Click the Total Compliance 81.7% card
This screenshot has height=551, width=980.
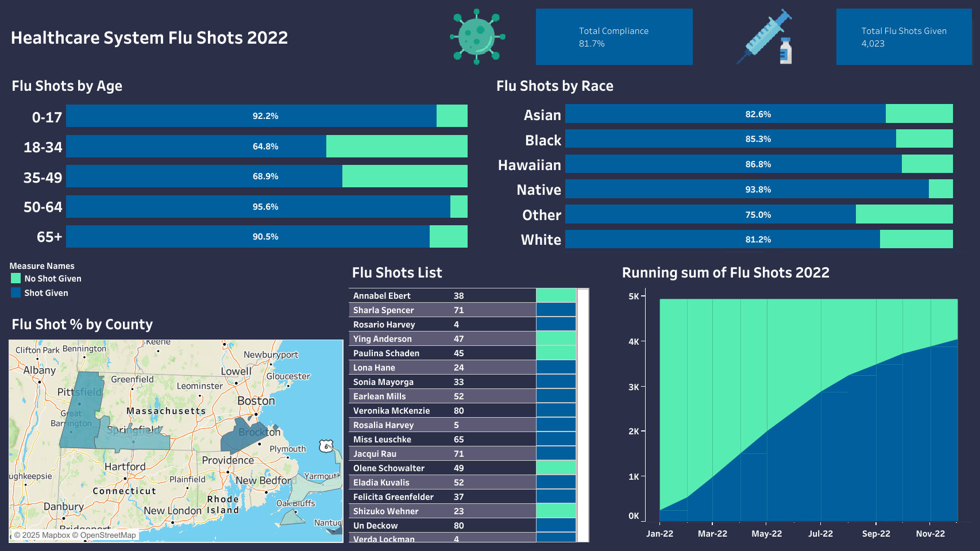(614, 37)
